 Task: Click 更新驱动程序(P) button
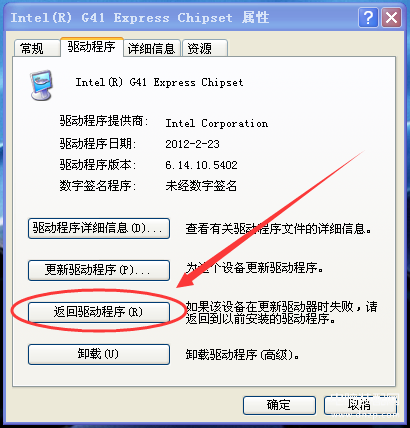99,270
